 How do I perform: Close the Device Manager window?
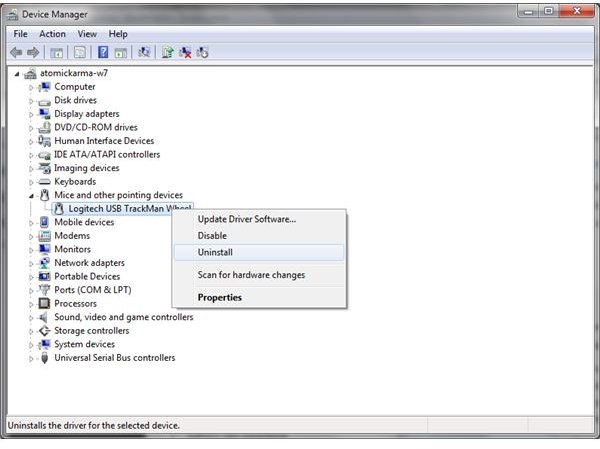pos(577,11)
